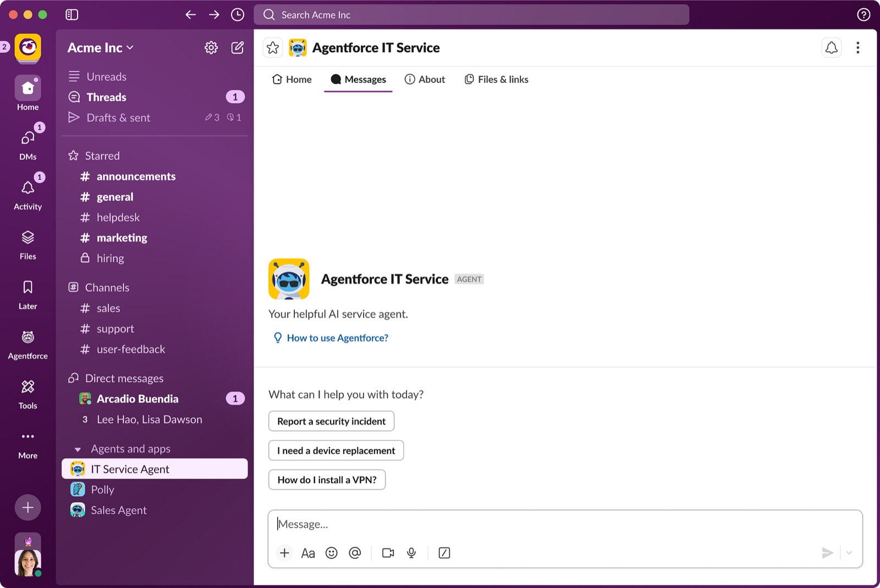Open the #sales channel
Viewport: 880px width, 588px height.
pyautogui.click(x=155, y=308)
